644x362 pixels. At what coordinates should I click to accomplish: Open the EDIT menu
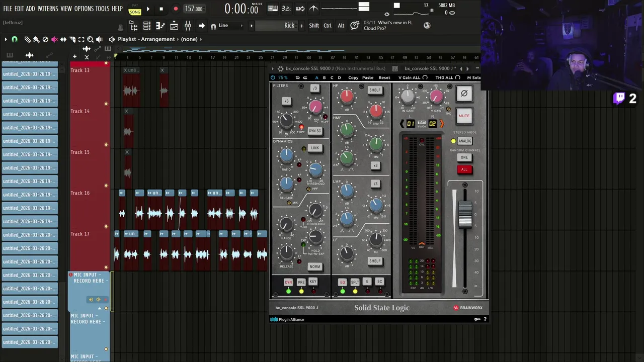(19, 9)
